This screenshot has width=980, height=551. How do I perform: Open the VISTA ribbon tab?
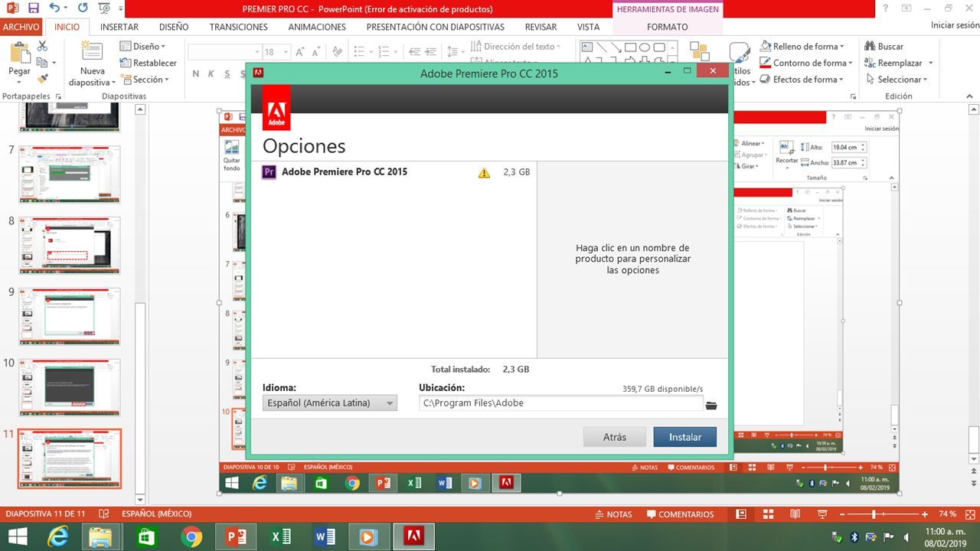589,27
